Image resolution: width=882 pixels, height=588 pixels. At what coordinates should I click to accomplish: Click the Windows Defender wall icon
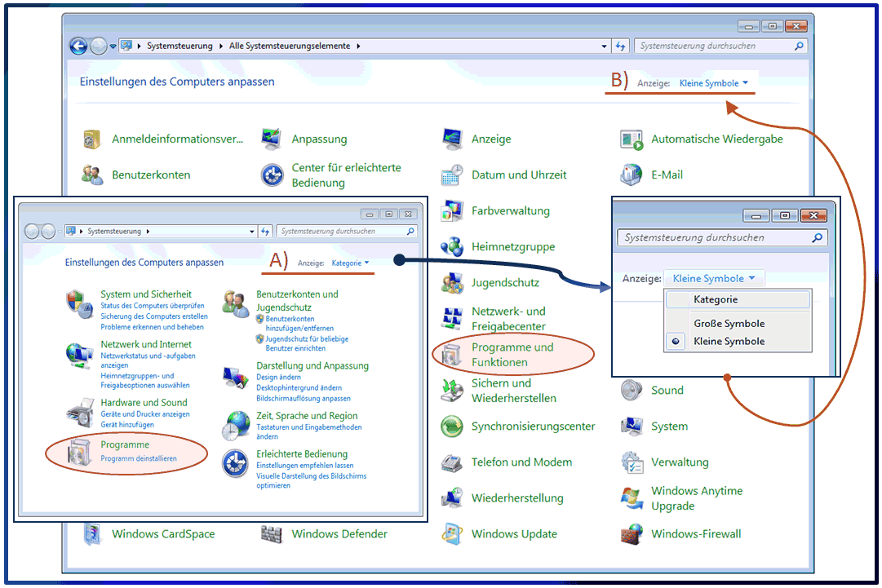(x=272, y=534)
